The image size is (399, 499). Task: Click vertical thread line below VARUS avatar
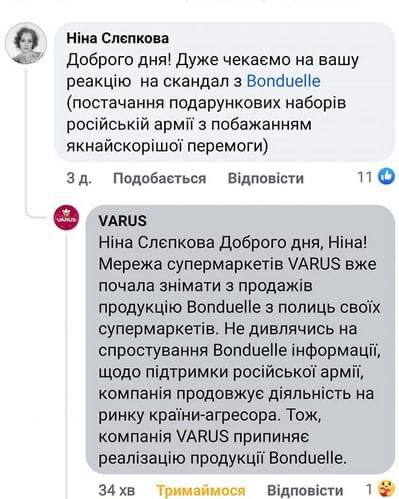click(x=67, y=365)
